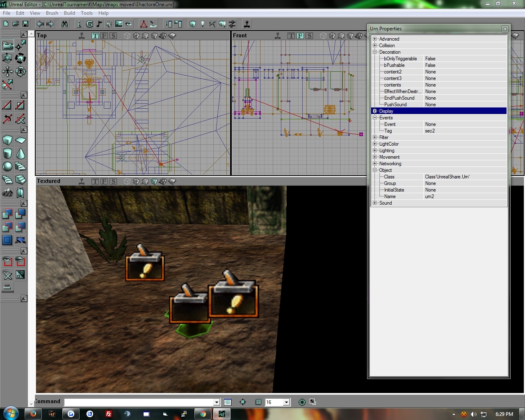525x420 pixels.
Task: Open Search for Actors binoculars
Action: (64, 24)
